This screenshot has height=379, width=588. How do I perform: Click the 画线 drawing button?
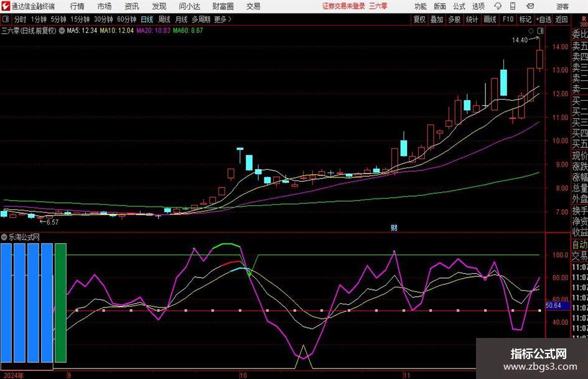point(490,19)
